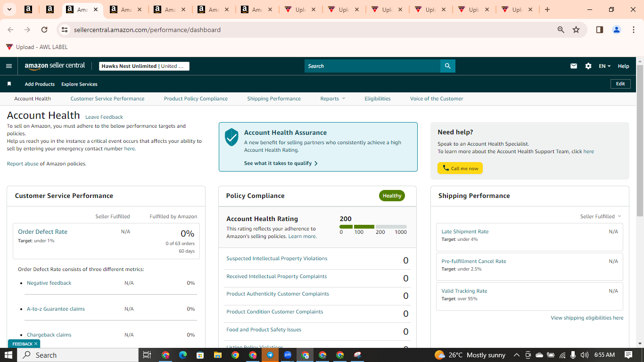
Task: Go to the Shipping Performance tab
Action: coord(274,99)
